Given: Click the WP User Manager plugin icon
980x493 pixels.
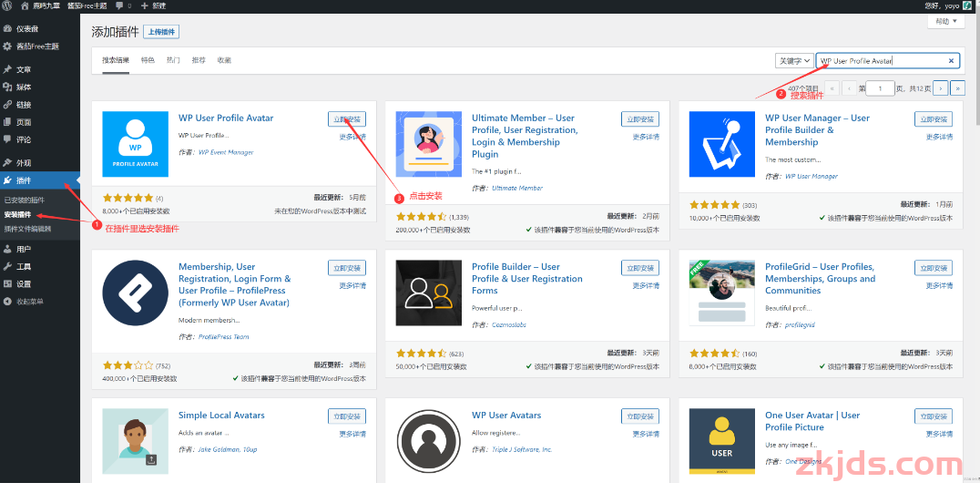Looking at the screenshot, I should pos(722,145).
